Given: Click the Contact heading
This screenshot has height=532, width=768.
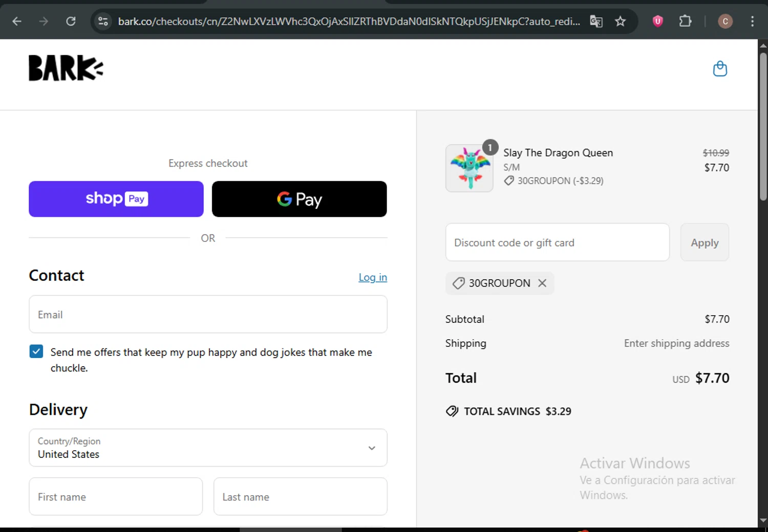Looking at the screenshot, I should tap(56, 275).
